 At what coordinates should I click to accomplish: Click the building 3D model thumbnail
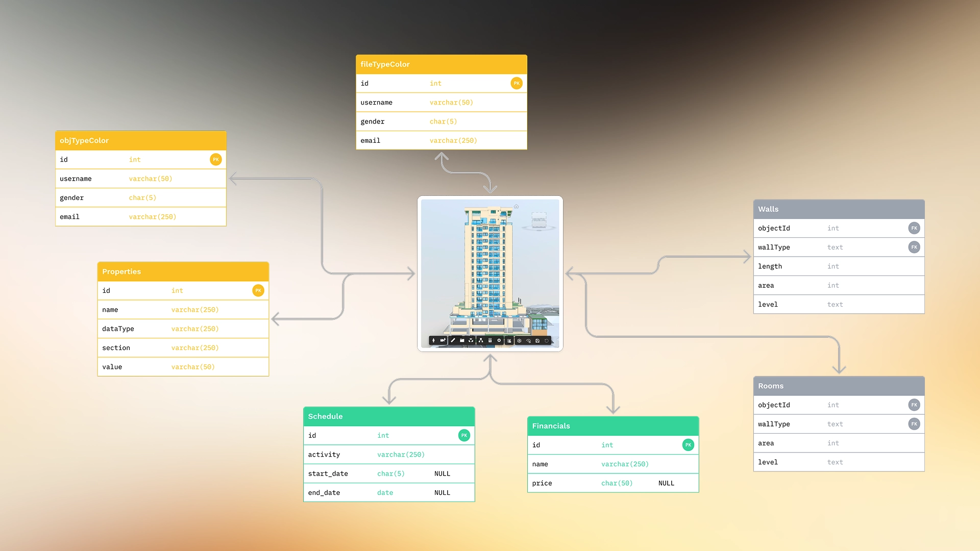[x=490, y=265]
